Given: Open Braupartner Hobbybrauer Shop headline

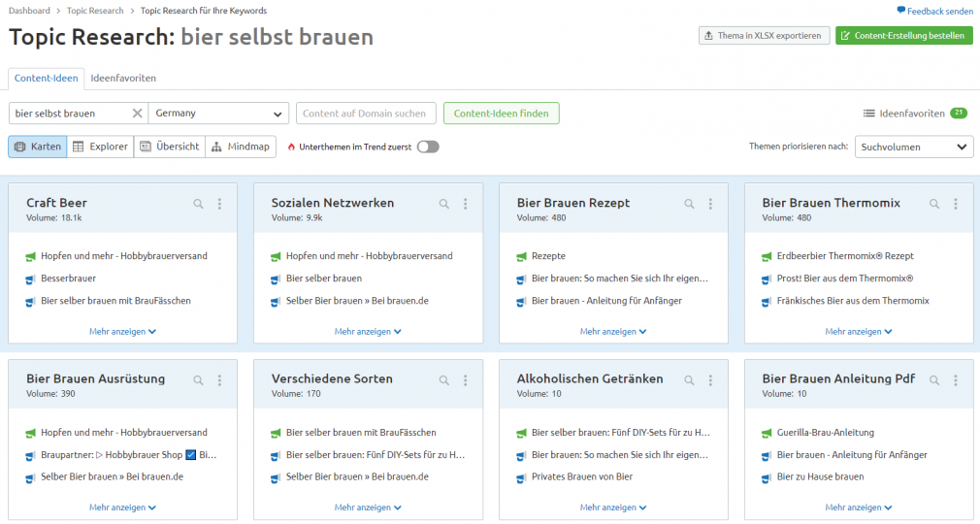Looking at the screenshot, I should coord(128,455).
